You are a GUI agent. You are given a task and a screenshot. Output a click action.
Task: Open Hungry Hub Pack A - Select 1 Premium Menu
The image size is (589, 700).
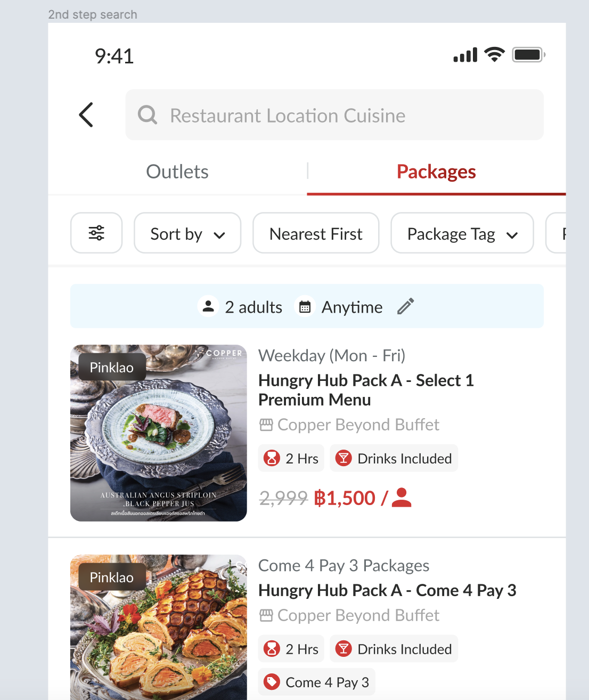[x=366, y=390]
